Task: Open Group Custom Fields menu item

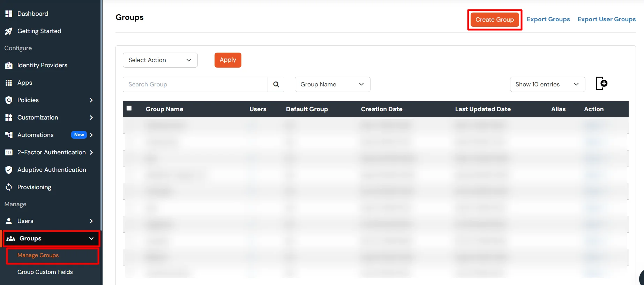Action: [x=45, y=272]
